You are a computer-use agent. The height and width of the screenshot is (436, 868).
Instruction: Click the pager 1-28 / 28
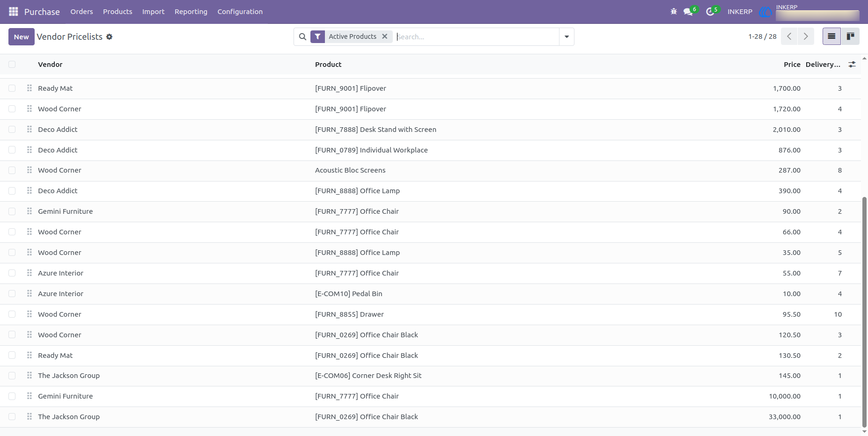(x=762, y=36)
